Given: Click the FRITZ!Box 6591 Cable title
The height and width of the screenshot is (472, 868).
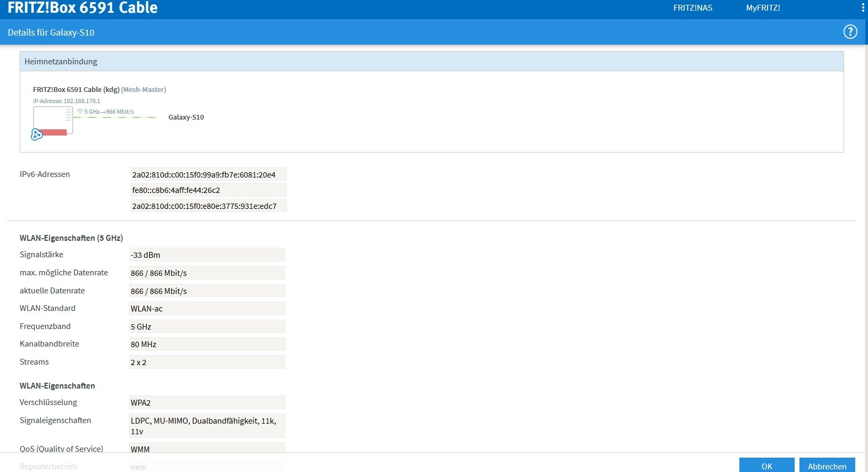Looking at the screenshot, I should point(82,7).
